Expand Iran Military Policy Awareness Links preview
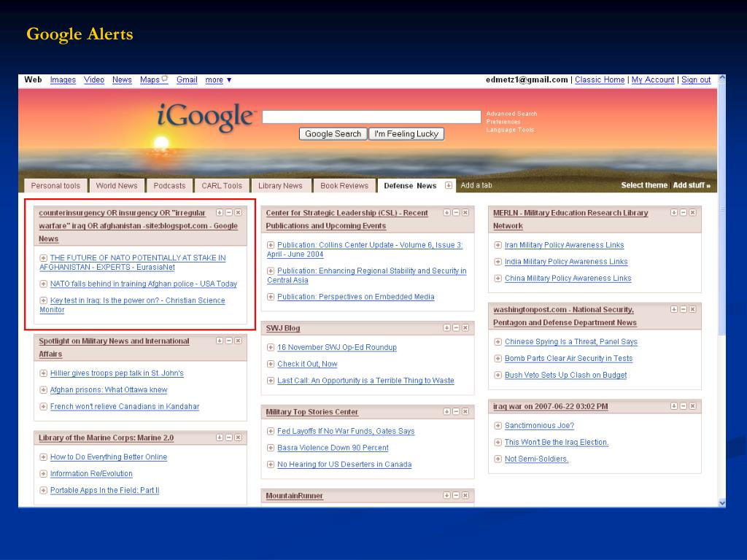The height and width of the screenshot is (560, 747). pos(498,245)
